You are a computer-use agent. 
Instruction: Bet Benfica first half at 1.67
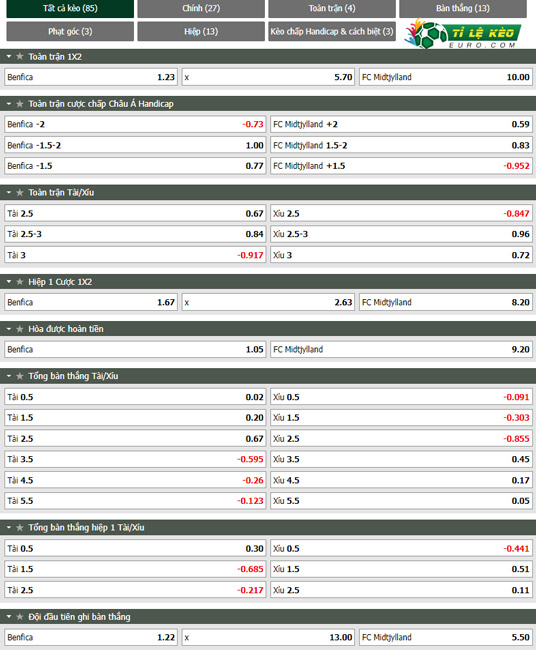(x=91, y=302)
